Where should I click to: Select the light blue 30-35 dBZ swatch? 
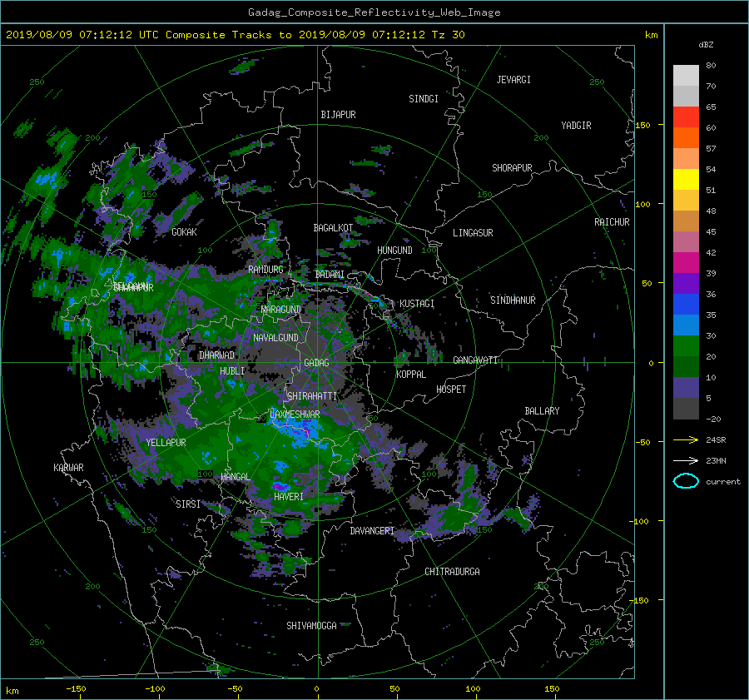pyautogui.click(x=686, y=325)
